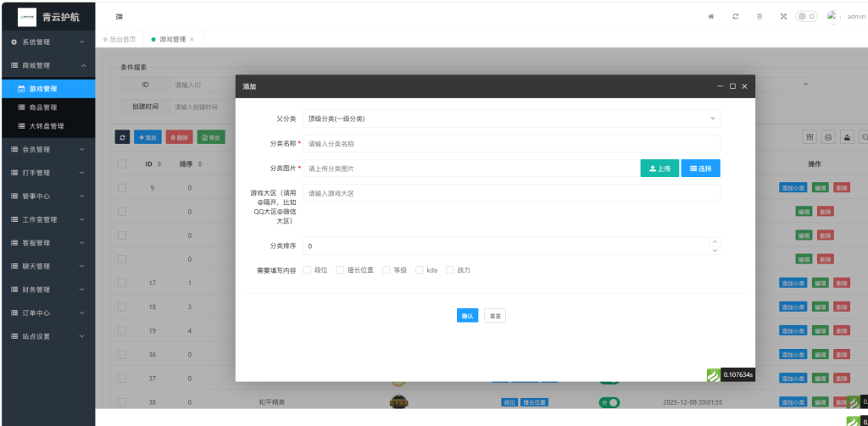Maximize the 添加 dialog

click(732, 86)
